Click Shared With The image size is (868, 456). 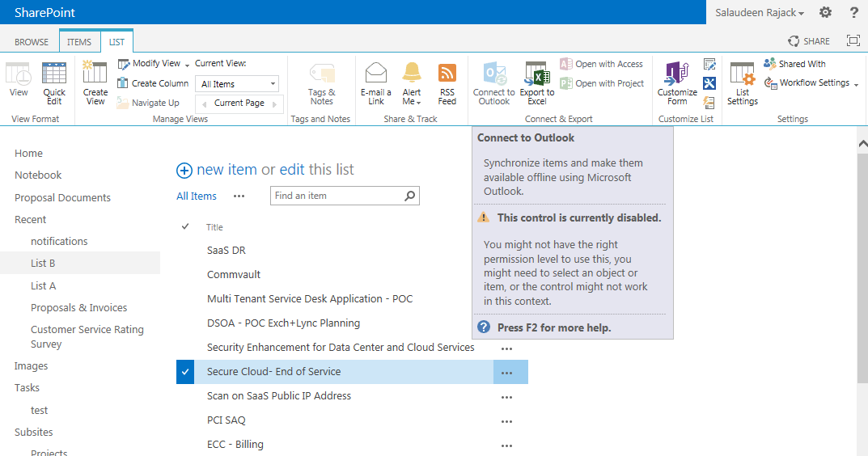(795, 64)
